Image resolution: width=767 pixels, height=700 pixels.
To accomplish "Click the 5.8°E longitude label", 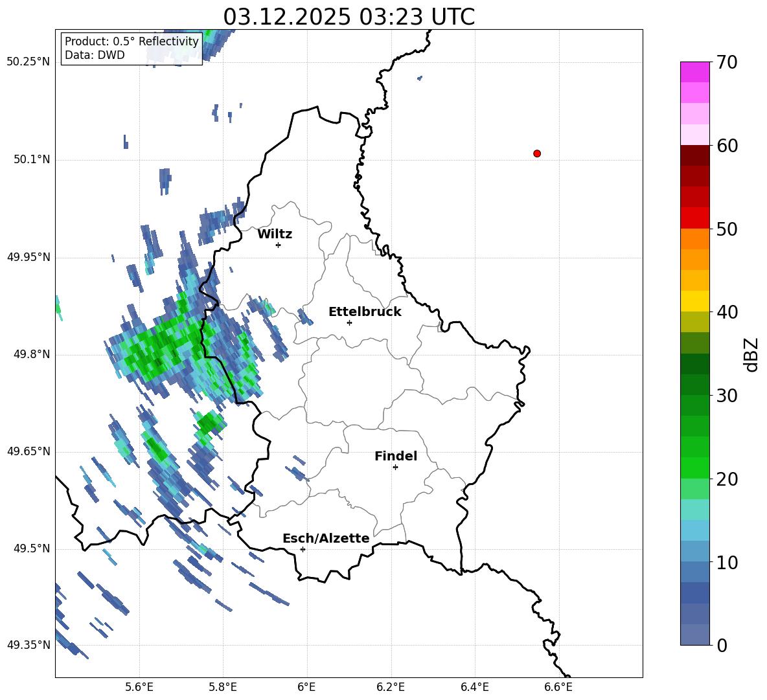I will tap(223, 687).
